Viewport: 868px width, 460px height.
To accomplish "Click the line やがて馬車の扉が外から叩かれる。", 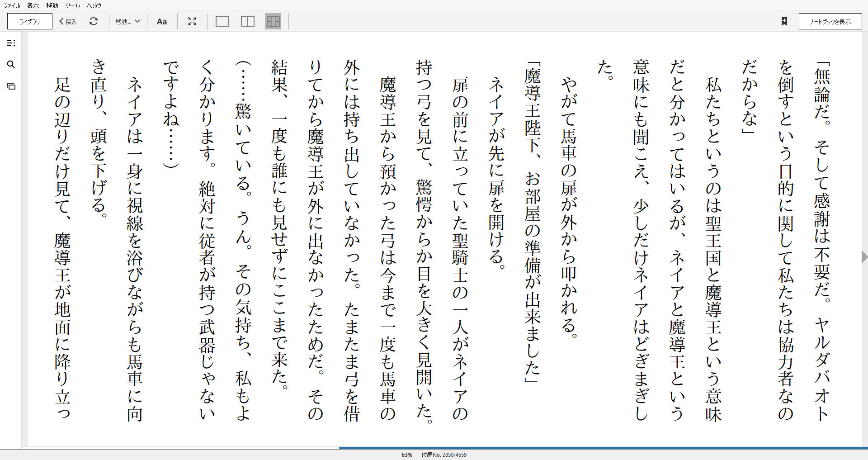I will 569,208.
